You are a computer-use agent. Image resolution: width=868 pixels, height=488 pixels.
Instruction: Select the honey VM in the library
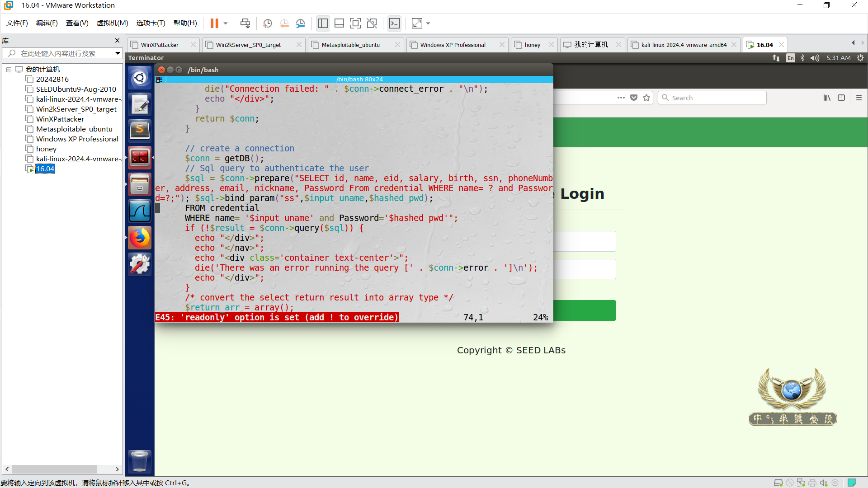tap(46, 149)
